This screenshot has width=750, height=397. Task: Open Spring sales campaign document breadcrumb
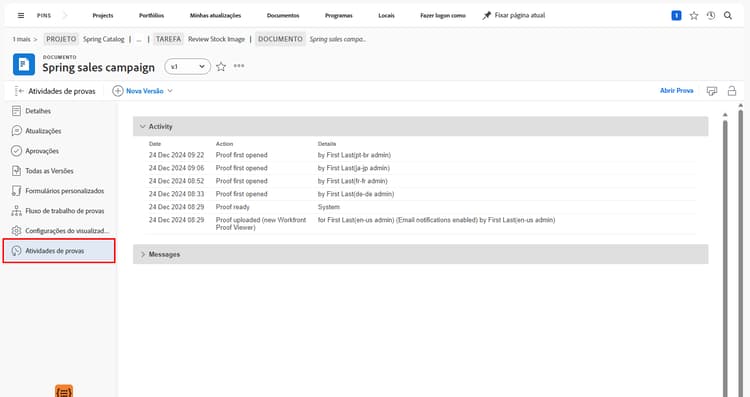pos(338,39)
